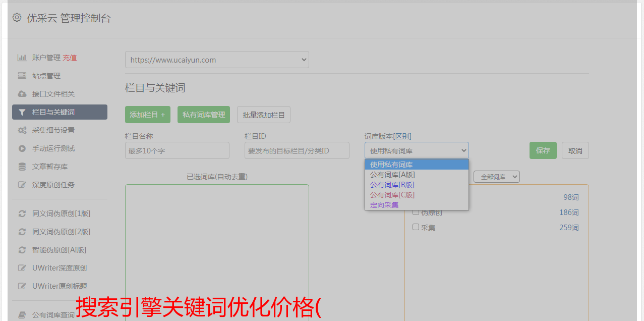Check the 采集 wordlist checkbox
The image size is (644, 321).
coord(416,227)
